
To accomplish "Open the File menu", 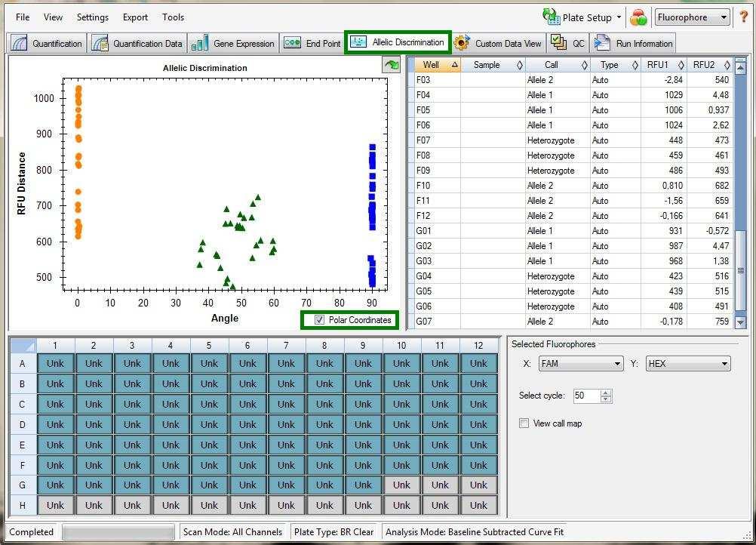I will click(23, 17).
